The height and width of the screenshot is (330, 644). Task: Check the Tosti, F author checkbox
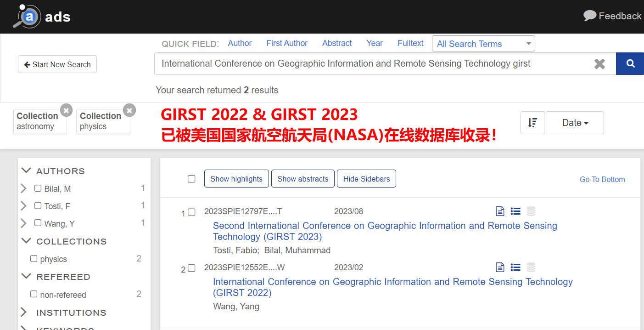38,205
